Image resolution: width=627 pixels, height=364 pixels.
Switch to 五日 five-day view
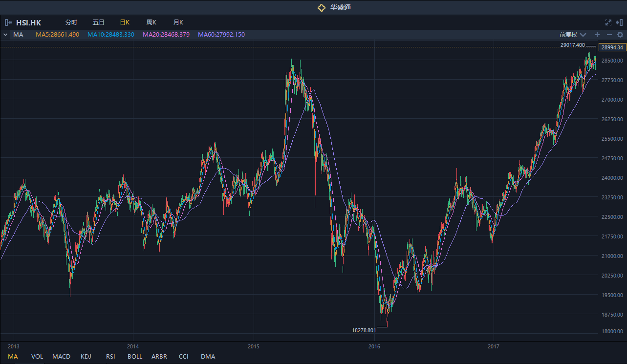click(98, 22)
